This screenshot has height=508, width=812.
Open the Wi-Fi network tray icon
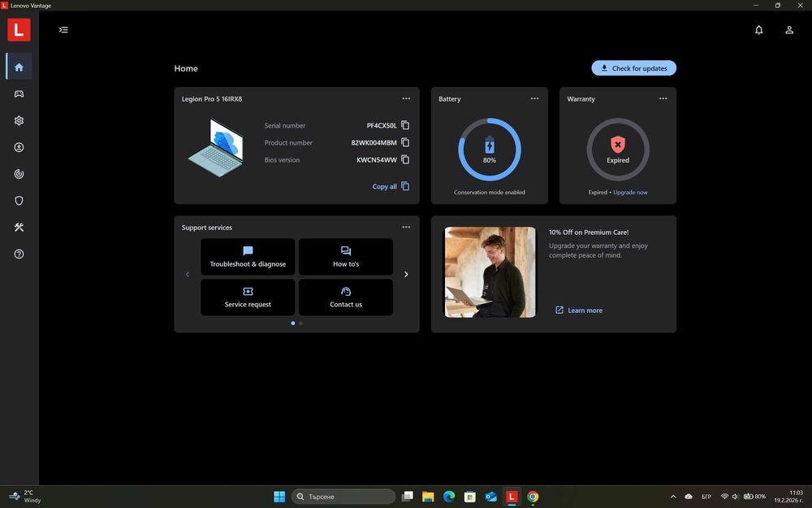pos(724,497)
